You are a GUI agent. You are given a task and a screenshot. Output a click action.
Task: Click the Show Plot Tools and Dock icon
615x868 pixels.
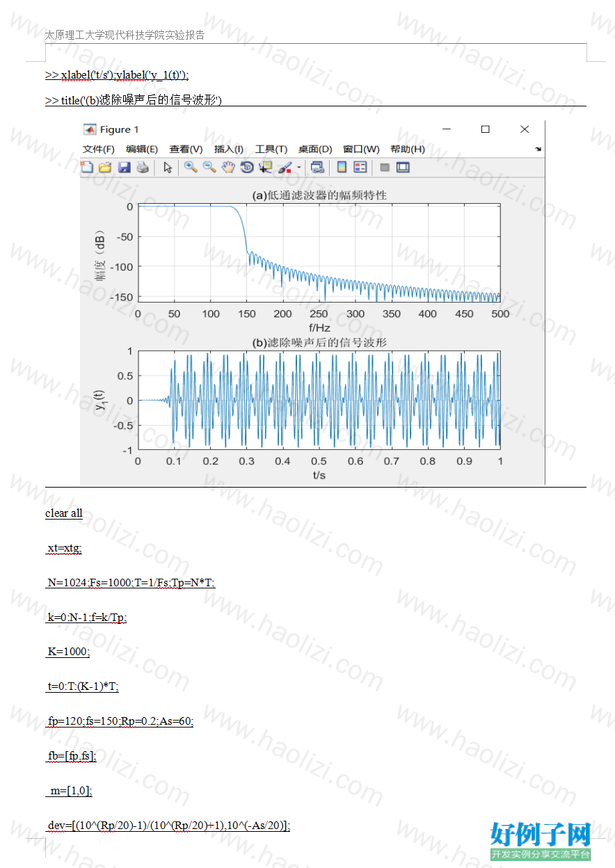point(403,167)
